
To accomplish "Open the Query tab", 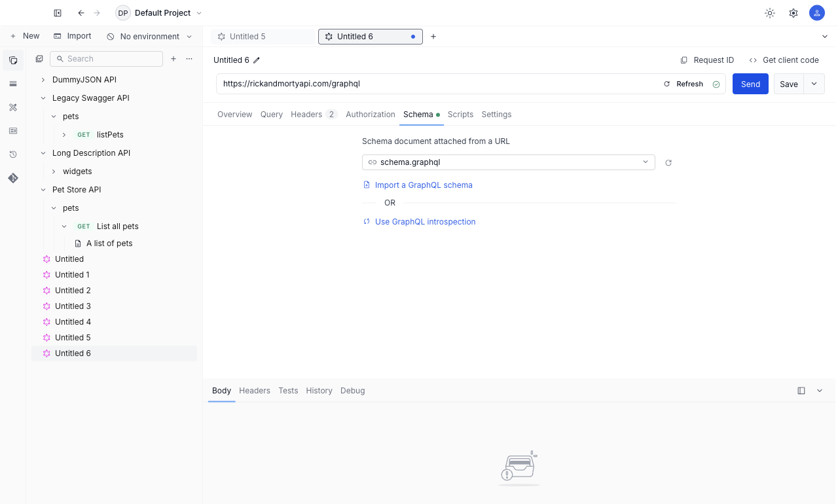I will (272, 115).
